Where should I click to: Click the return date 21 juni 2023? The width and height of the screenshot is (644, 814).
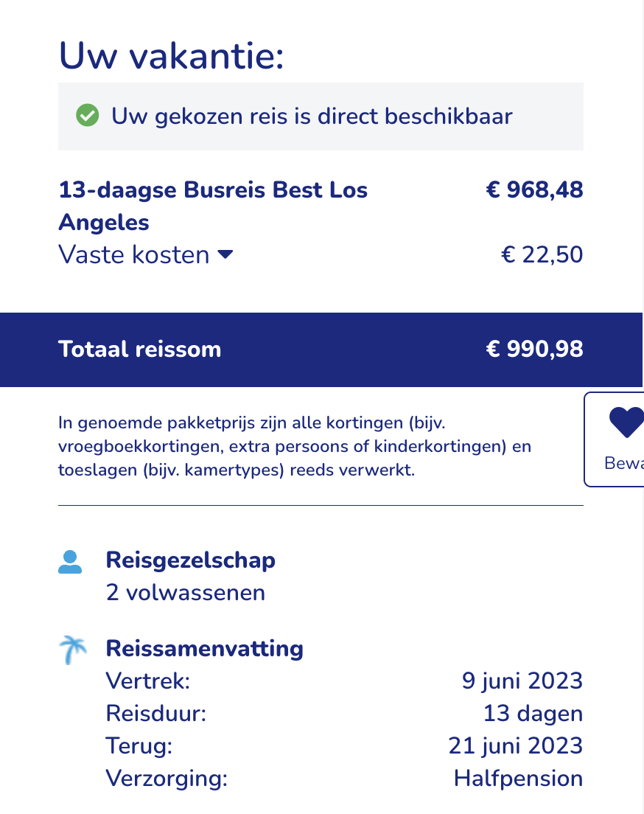click(515, 745)
